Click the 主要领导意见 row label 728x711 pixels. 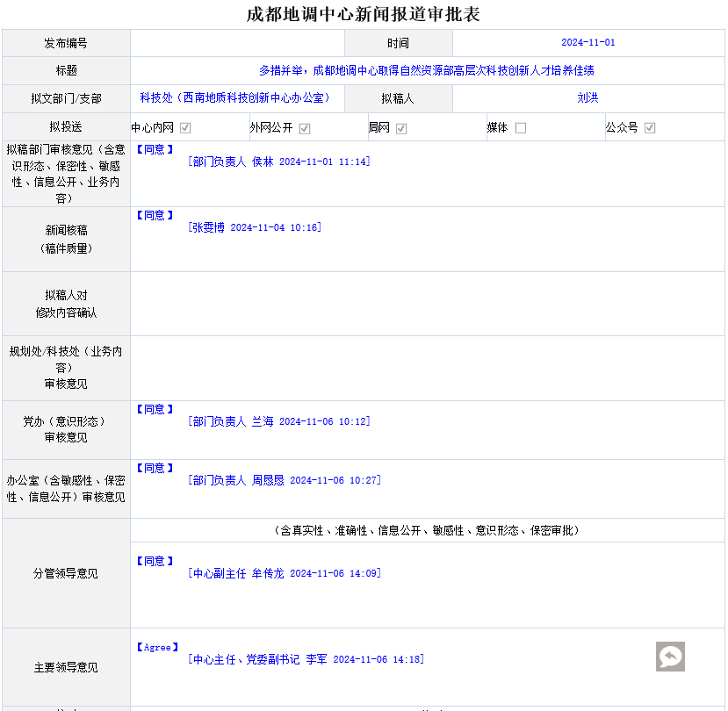click(x=66, y=668)
